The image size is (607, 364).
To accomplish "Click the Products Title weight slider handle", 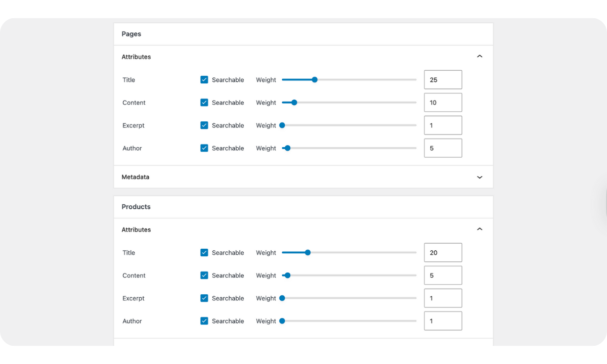I will (x=308, y=253).
